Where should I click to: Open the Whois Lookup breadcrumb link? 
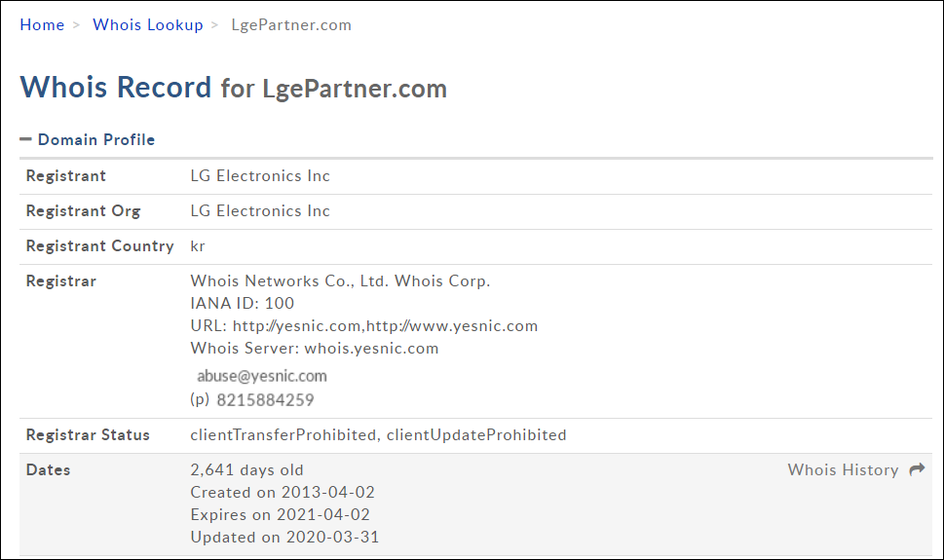click(x=148, y=25)
